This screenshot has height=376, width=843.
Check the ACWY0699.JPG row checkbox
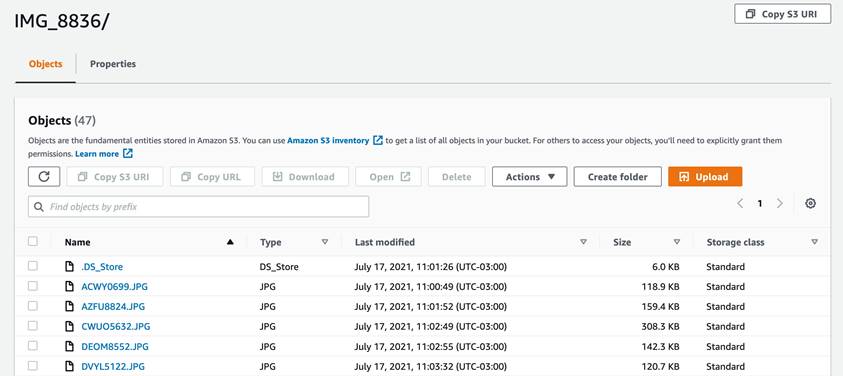click(x=33, y=286)
